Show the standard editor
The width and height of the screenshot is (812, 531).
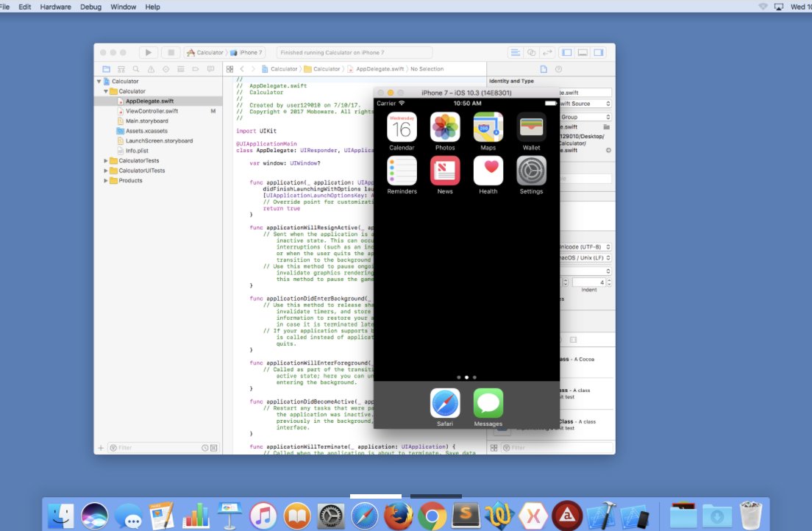tap(515, 52)
